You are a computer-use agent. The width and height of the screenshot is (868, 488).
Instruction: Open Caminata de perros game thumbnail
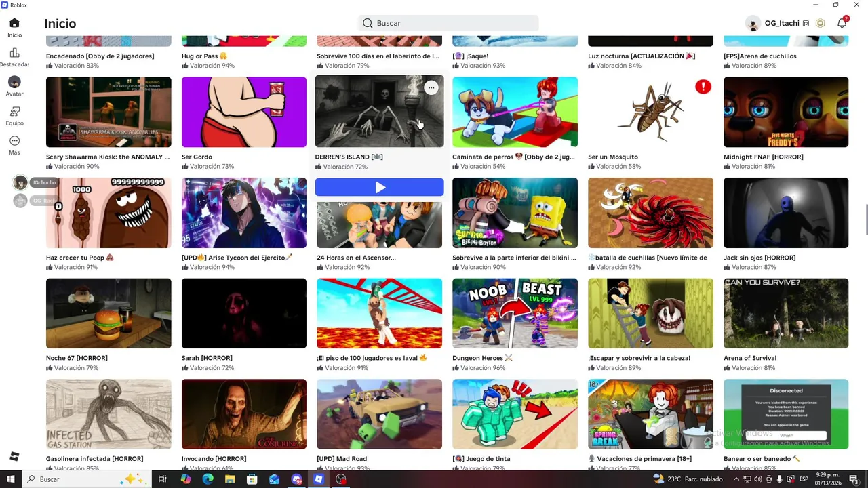tap(515, 112)
